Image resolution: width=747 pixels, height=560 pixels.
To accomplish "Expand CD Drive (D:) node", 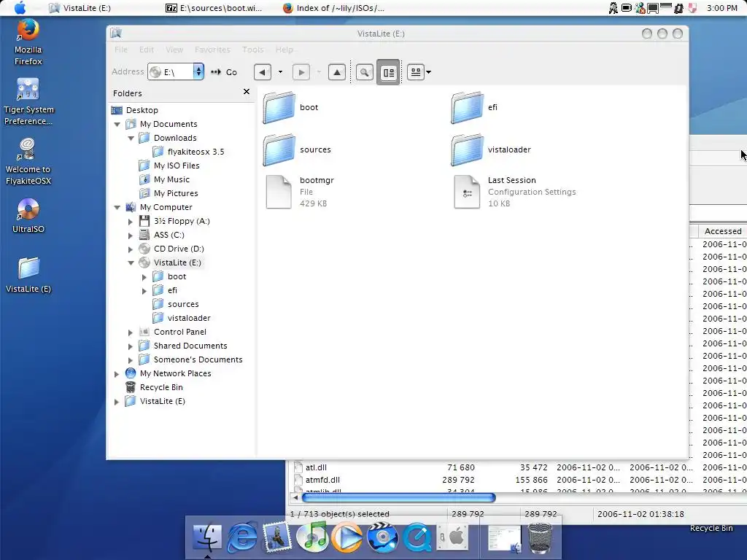I will pos(131,249).
